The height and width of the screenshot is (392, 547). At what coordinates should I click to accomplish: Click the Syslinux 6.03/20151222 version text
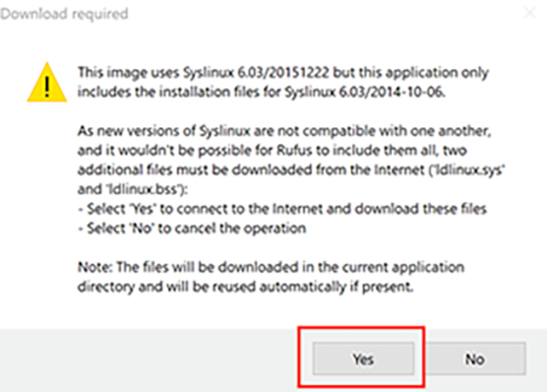[x=256, y=72]
